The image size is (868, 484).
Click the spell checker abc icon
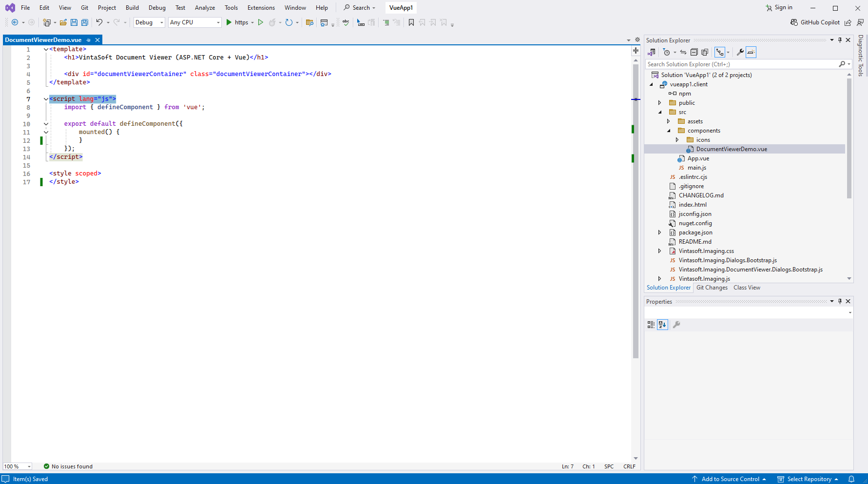coord(346,22)
